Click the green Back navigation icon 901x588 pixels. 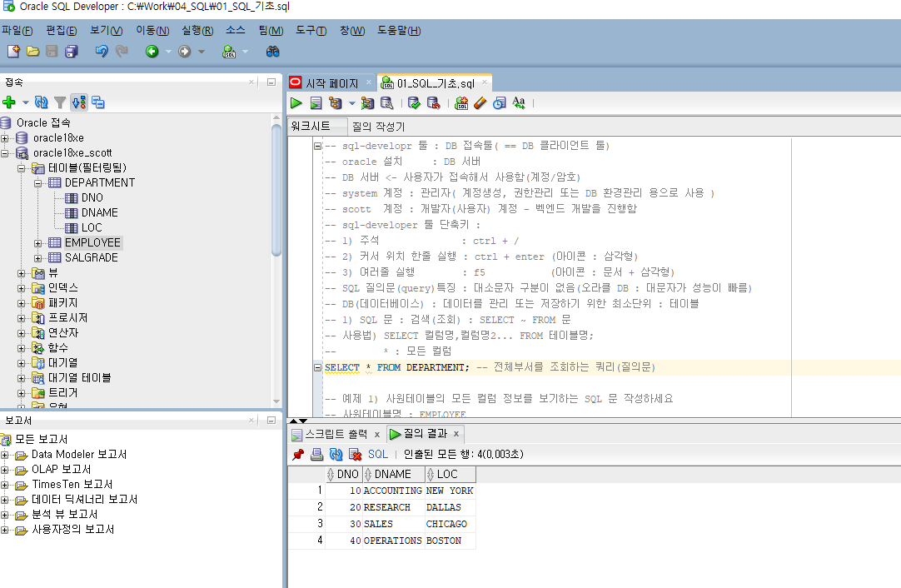click(152, 51)
